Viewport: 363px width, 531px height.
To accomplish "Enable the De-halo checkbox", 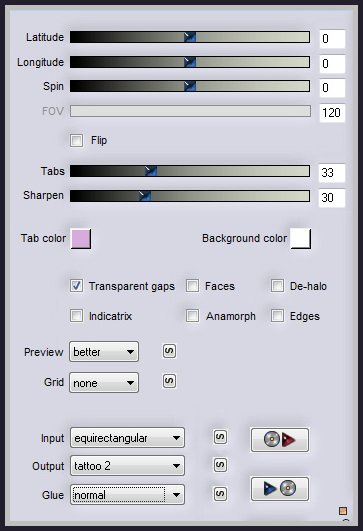I will tap(277, 286).
